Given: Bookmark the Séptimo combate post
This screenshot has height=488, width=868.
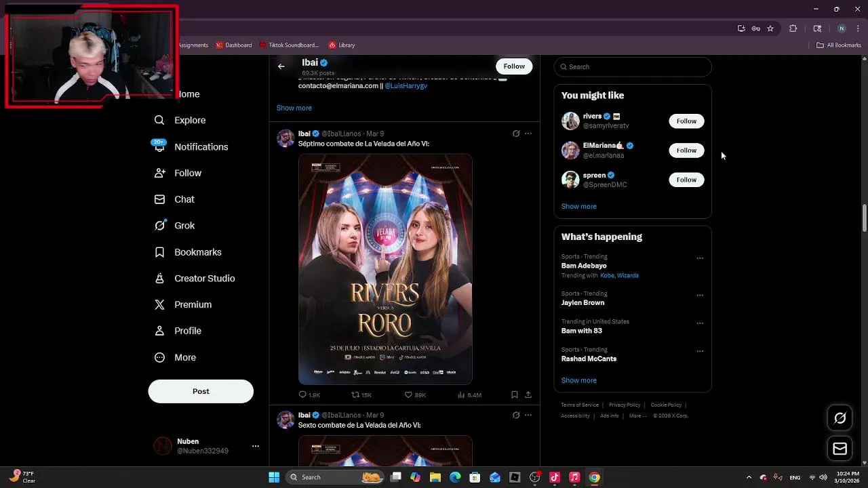Looking at the screenshot, I should 515,394.
